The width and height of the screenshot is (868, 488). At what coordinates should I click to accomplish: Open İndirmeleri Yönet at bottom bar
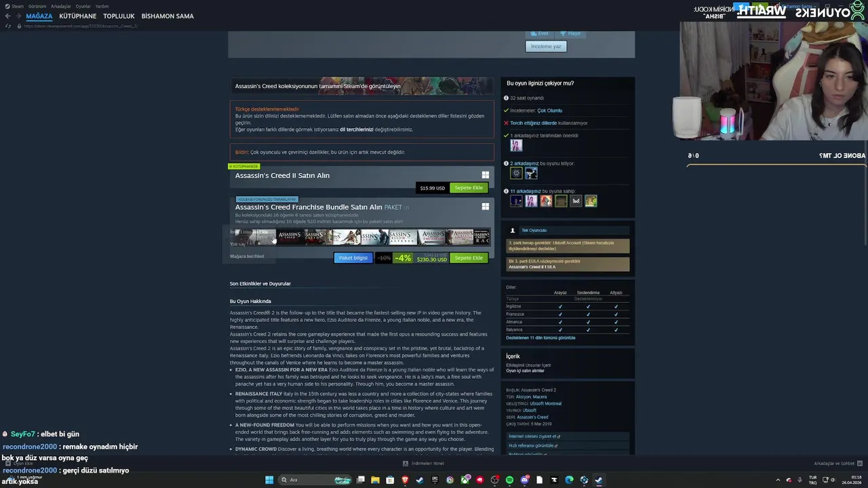tap(423, 464)
